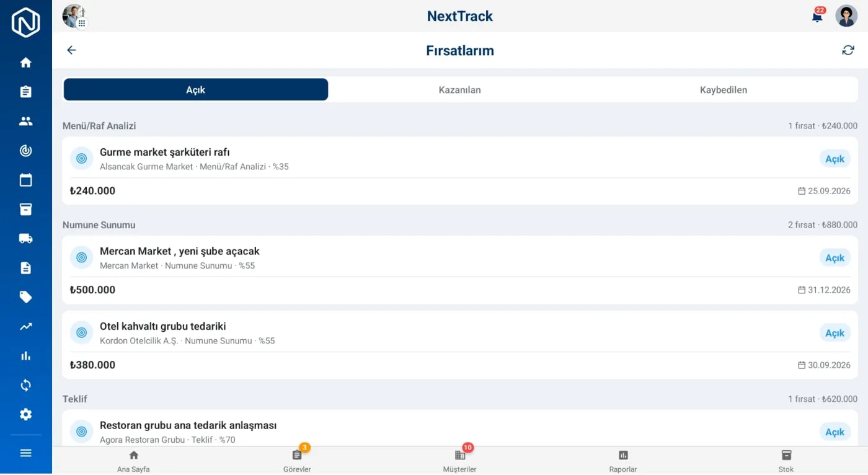This screenshot has width=868, height=475.
Task: Open the price tag icon in the sidebar
Action: pyautogui.click(x=25, y=298)
